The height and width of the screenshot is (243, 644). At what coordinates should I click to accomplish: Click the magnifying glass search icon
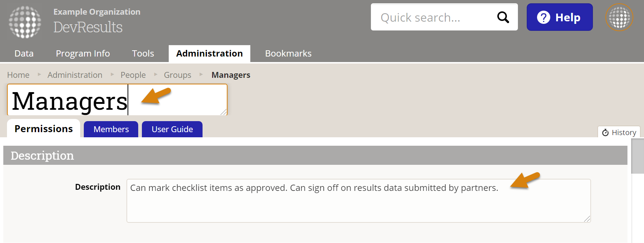point(503,17)
